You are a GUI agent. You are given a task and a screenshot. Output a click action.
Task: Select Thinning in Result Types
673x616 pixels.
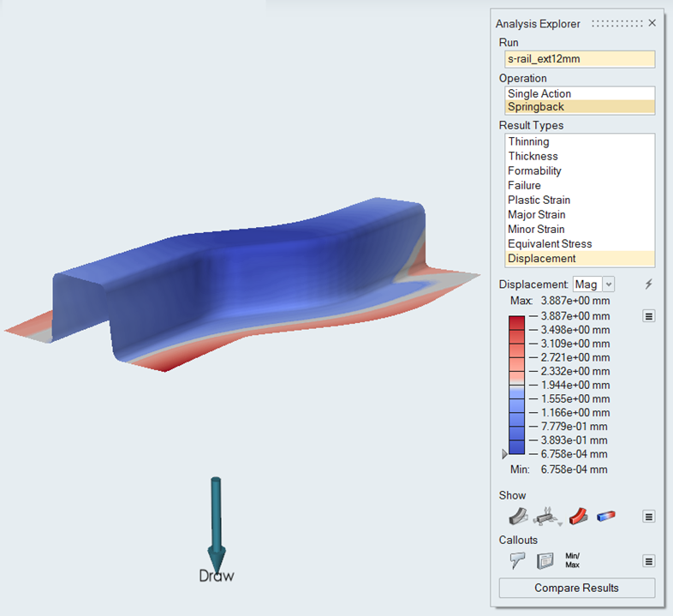(528, 141)
